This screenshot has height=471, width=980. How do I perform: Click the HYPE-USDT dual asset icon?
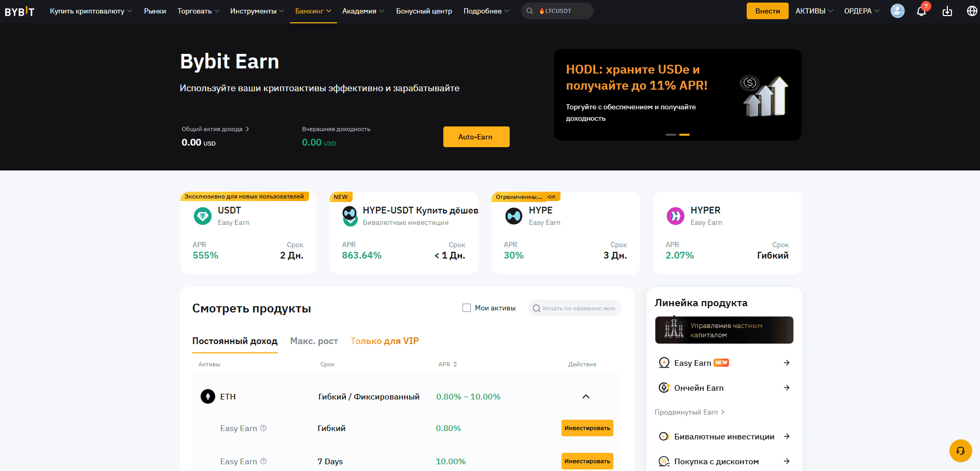[x=350, y=216]
